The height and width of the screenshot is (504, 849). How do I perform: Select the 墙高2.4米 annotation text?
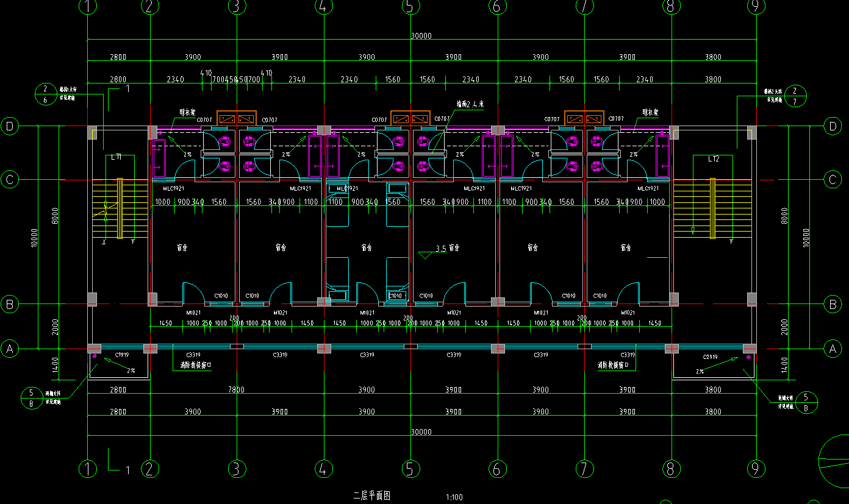[470, 104]
